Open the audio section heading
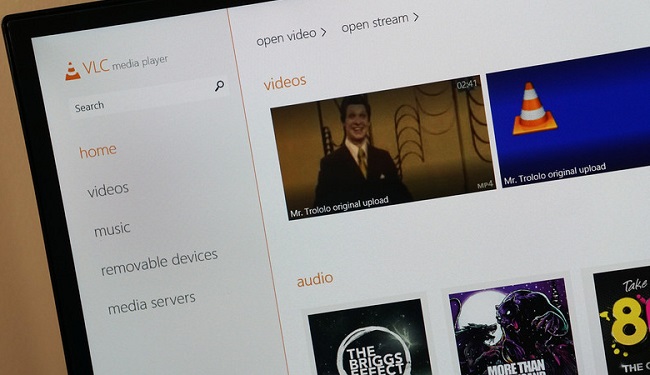Viewport: 650px width, 375px height. (x=315, y=279)
